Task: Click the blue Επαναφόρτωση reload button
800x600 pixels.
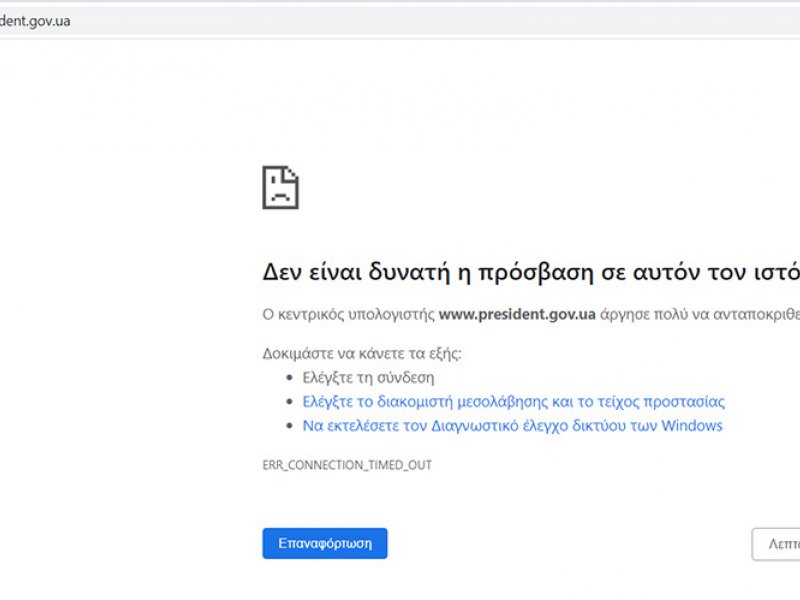Action: [x=324, y=543]
